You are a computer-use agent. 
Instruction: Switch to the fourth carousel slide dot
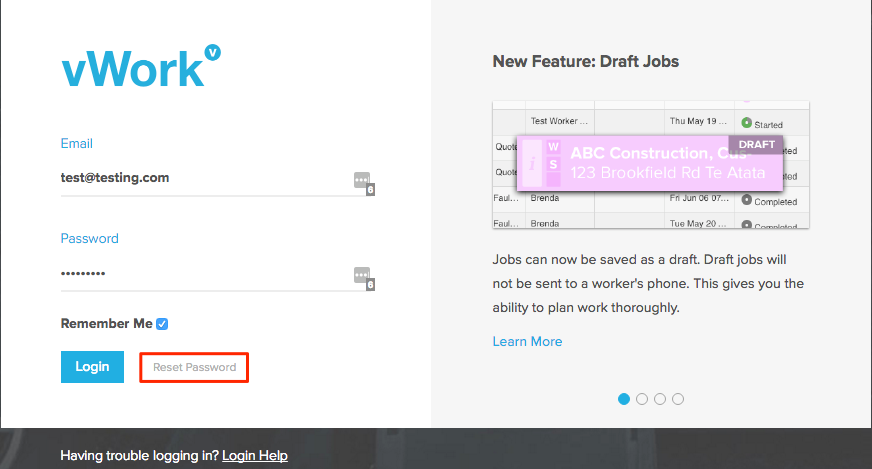pyautogui.click(x=678, y=399)
